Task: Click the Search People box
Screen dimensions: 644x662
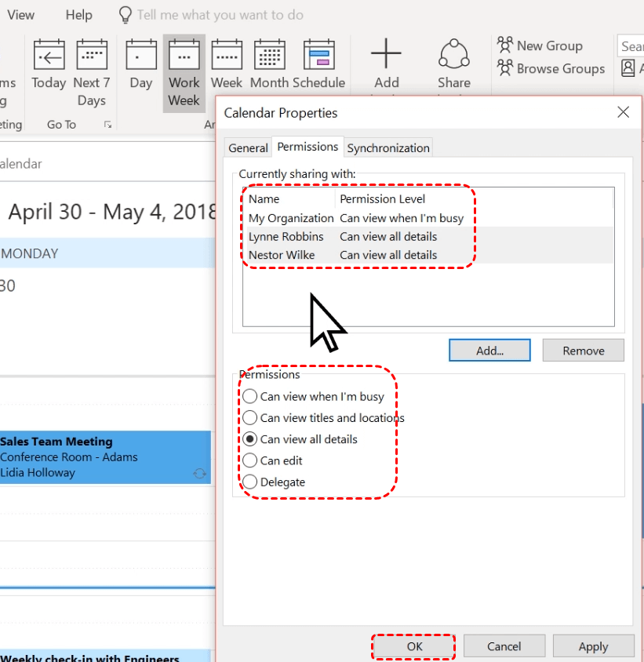Action: tap(631, 45)
